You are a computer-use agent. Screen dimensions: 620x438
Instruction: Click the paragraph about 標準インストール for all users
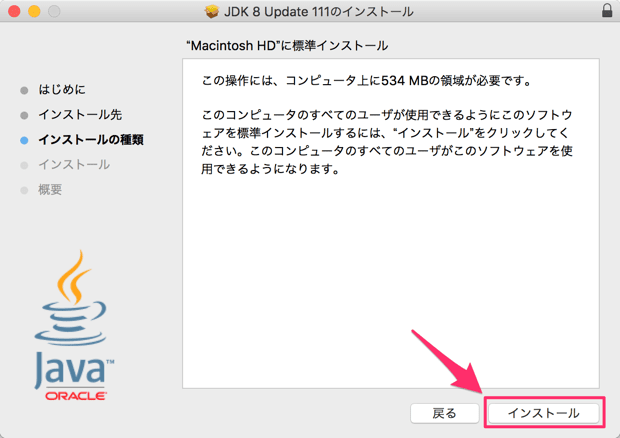point(387,142)
